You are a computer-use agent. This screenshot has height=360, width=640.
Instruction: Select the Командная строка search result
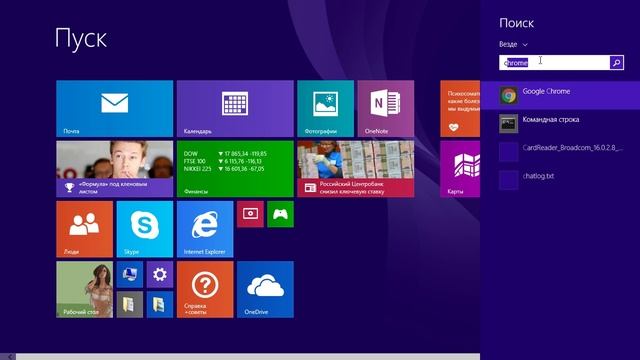[560, 123]
